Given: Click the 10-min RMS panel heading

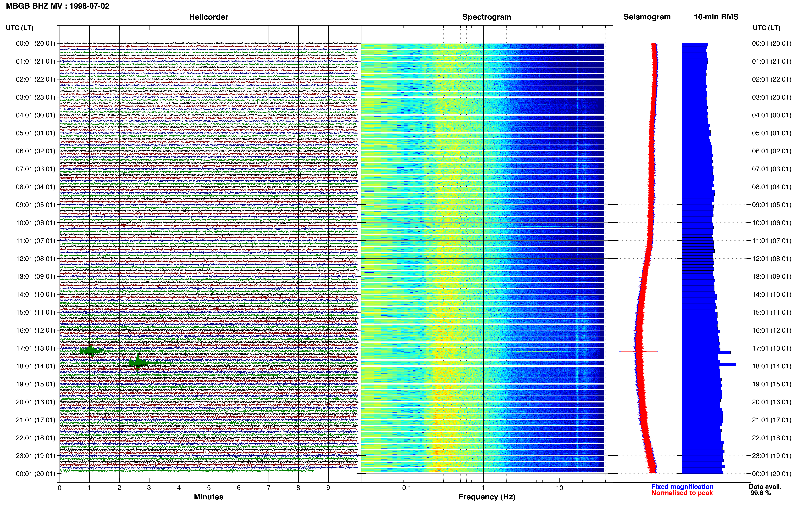Looking at the screenshot, I should [716, 17].
